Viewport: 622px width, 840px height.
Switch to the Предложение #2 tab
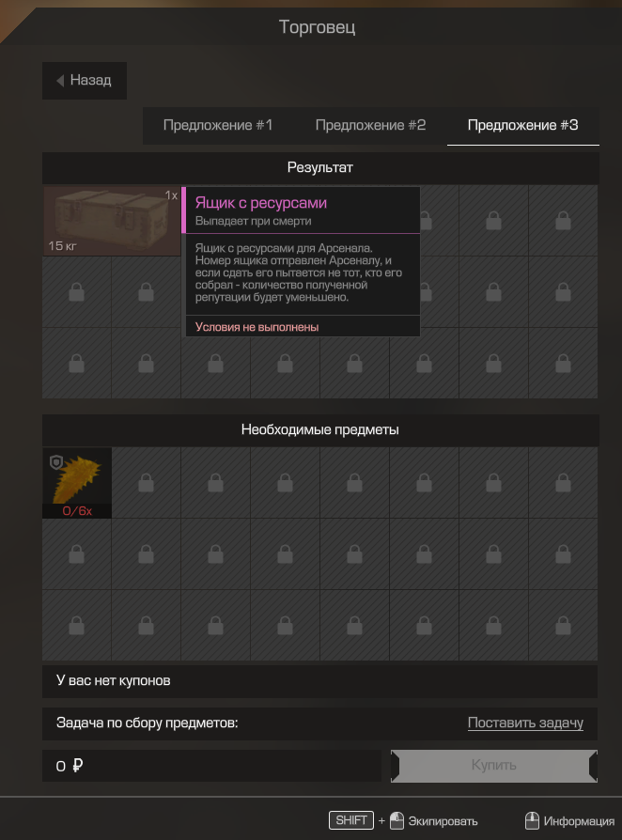370,125
